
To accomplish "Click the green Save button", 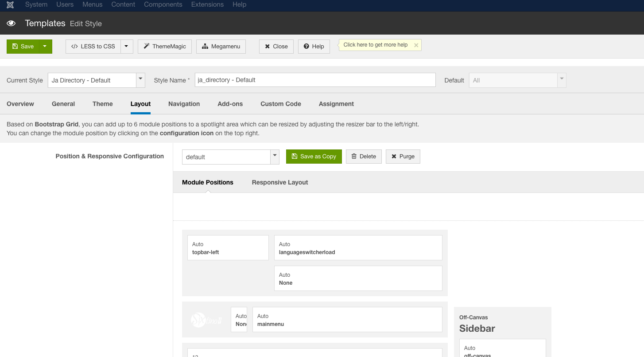I will [23, 47].
